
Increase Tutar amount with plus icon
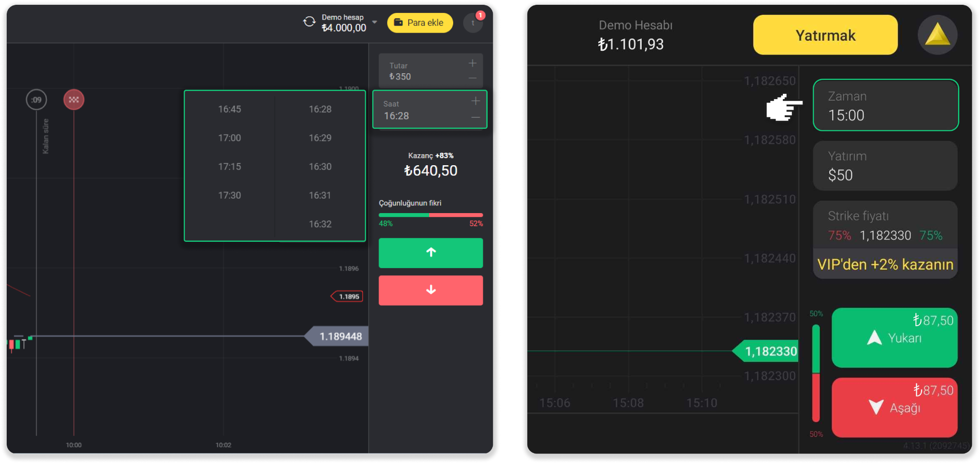click(x=472, y=63)
